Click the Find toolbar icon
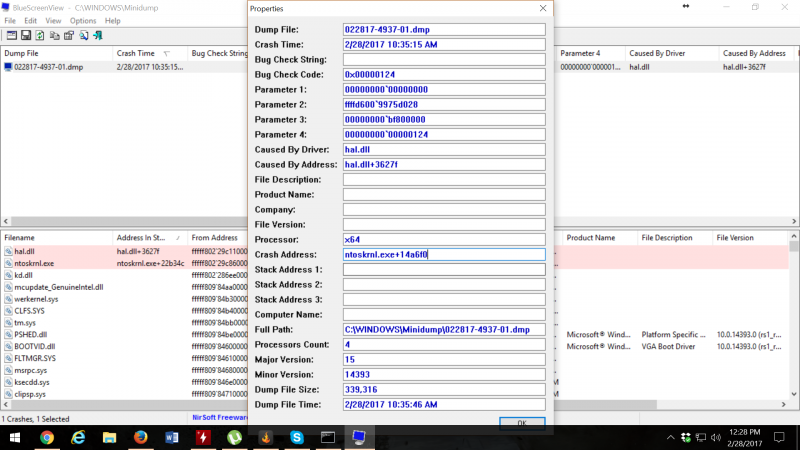The image size is (800, 450). [83, 35]
